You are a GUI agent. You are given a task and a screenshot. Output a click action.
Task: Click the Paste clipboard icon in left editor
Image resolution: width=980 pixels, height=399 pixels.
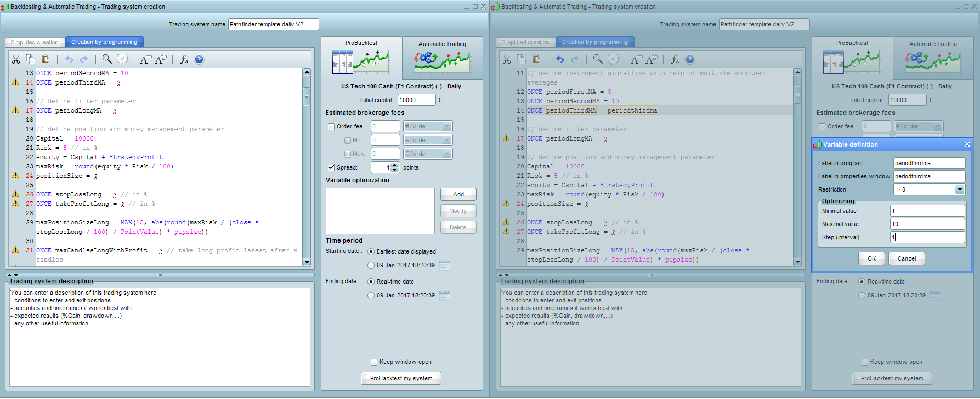pos(46,59)
